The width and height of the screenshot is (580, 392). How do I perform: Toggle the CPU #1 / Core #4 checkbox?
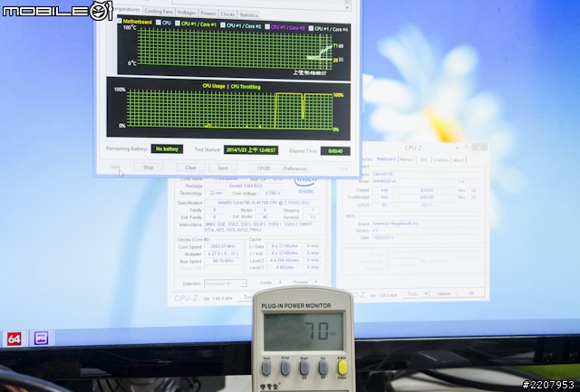coord(311,28)
